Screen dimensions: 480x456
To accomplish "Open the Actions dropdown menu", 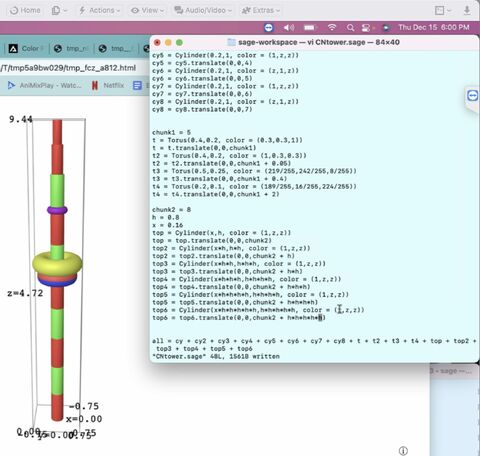I will tap(99, 10).
